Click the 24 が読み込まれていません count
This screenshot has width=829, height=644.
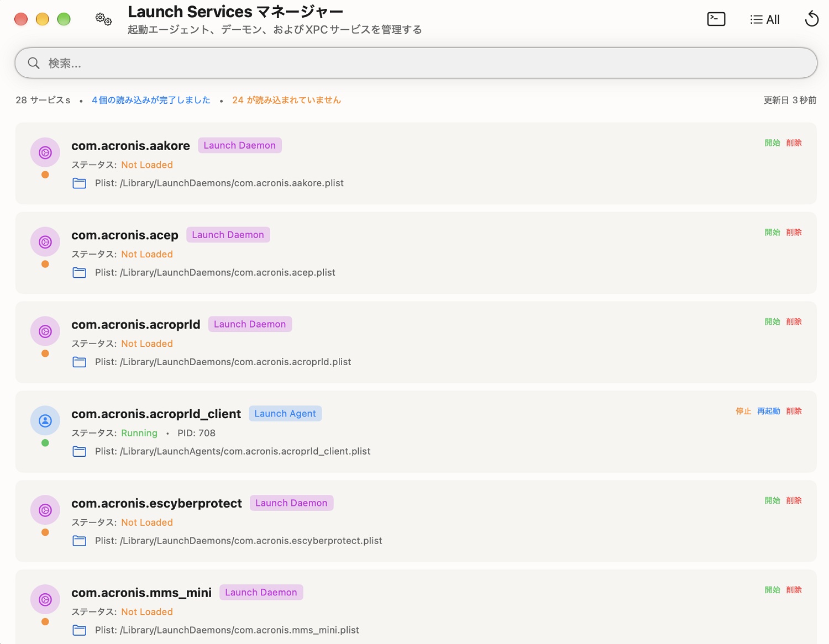tap(286, 100)
